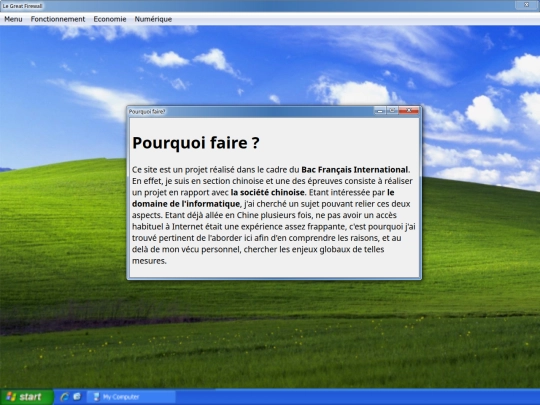The height and width of the screenshot is (405, 540).
Task: Close the Pourquoi faire? window
Action: (x=409, y=111)
